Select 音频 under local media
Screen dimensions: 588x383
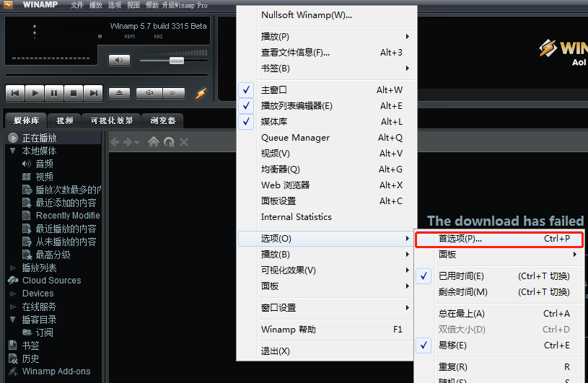tap(44, 164)
